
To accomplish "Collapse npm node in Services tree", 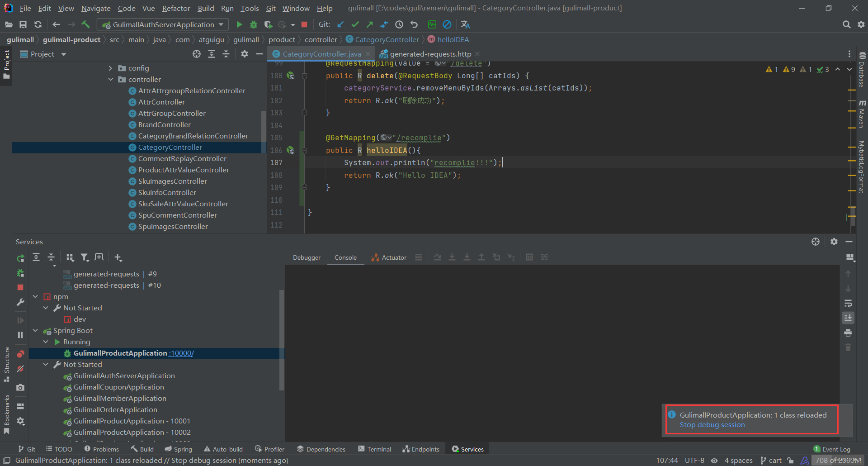I will [35, 296].
